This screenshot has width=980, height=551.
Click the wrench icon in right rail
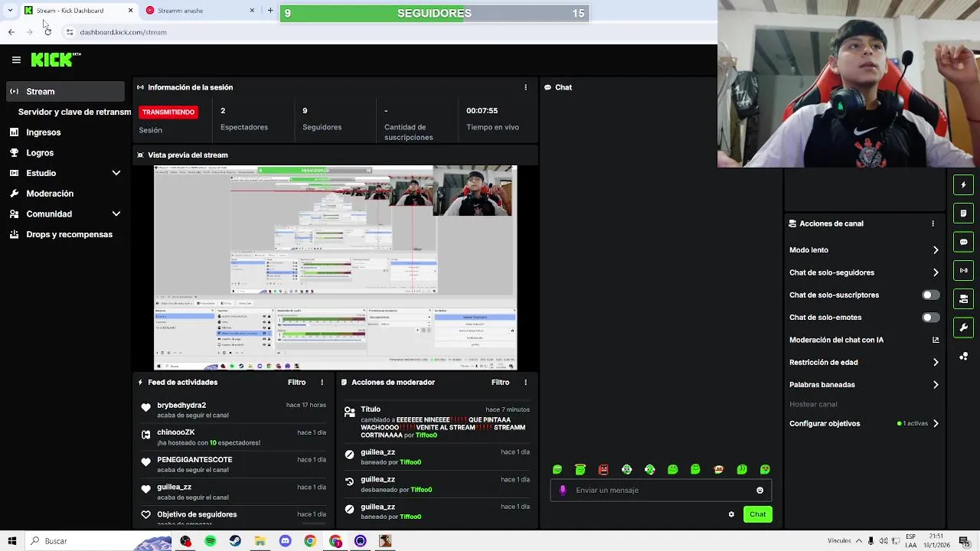(963, 328)
